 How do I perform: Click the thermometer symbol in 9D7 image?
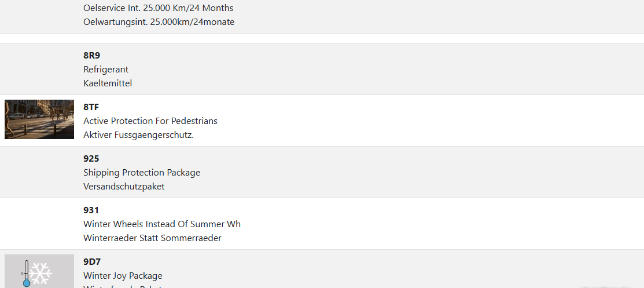coord(26,274)
